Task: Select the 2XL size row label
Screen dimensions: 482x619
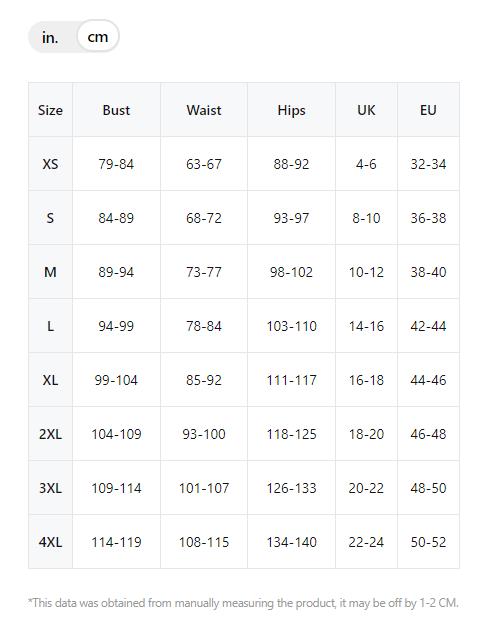Action: click(51, 434)
